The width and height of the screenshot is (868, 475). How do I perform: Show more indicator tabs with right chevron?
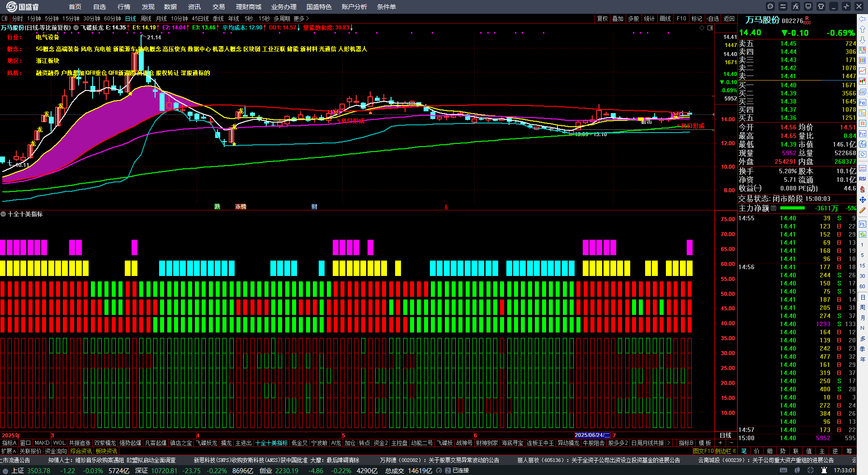point(669,443)
